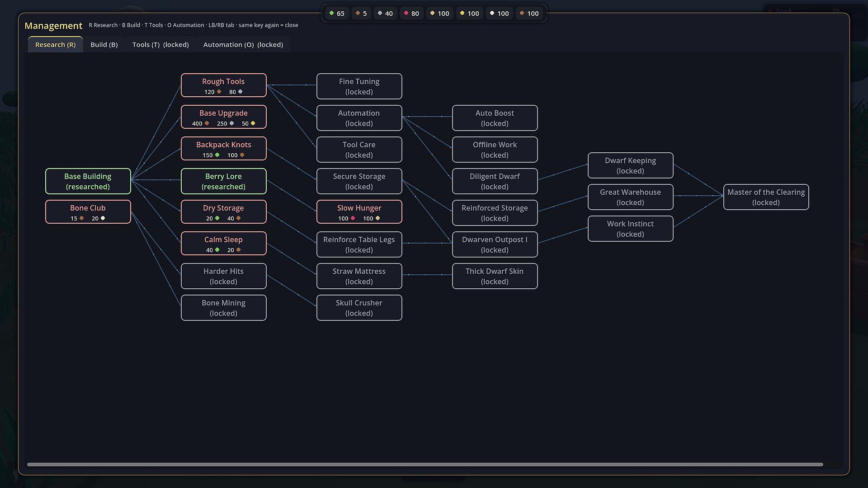The height and width of the screenshot is (488, 868).
Task: Click the locked Thick Dwarf Skin node
Action: pos(495,276)
